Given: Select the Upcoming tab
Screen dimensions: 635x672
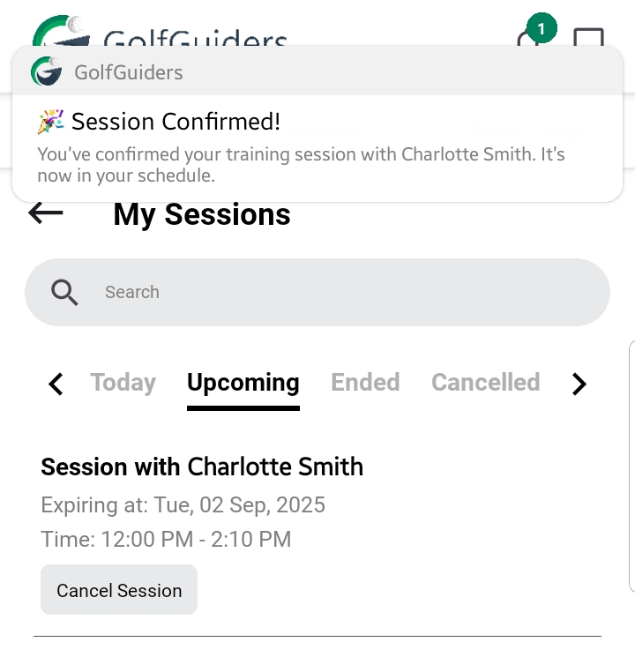Looking at the screenshot, I should tap(243, 383).
